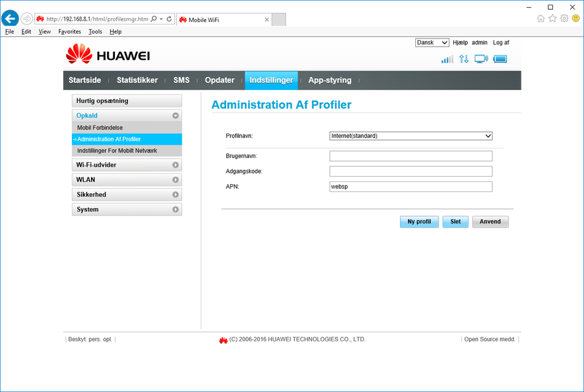The width and height of the screenshot is (584, 392).
Task: Click the smiley feedback icon
Action: coord(576,18)
